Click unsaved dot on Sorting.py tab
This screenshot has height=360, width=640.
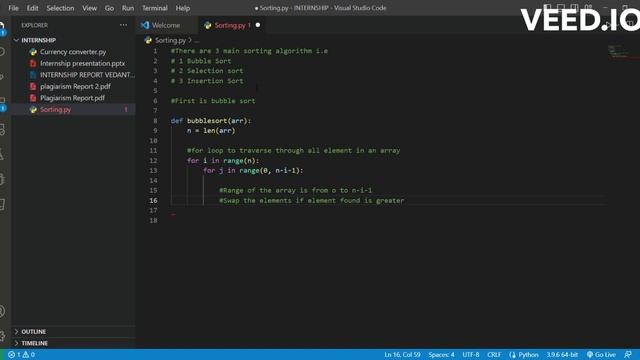click(x=258, y=25)
